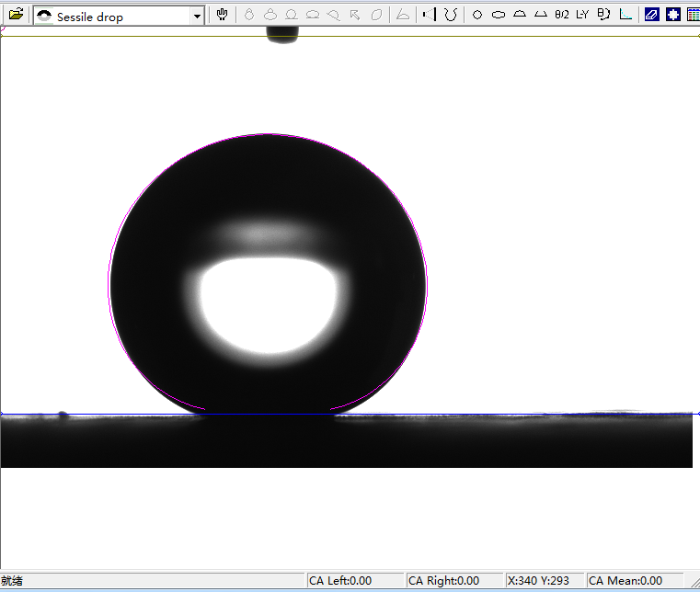This screenshot has width=700, height=592.
Task: Expand the Sessile drop method dropdown
Action: tap(198, 16)
